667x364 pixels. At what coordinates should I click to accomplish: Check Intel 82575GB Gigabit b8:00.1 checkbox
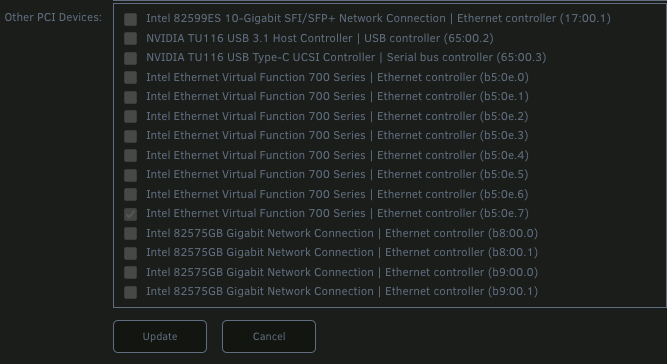131,253
